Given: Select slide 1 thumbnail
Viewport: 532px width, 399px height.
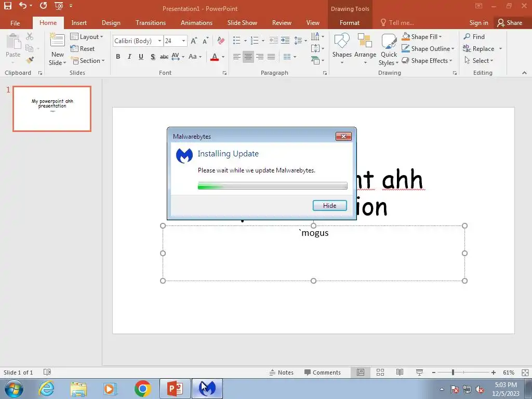Looking at the screenshot, I should pyautogui.click(x=52, y=109).
